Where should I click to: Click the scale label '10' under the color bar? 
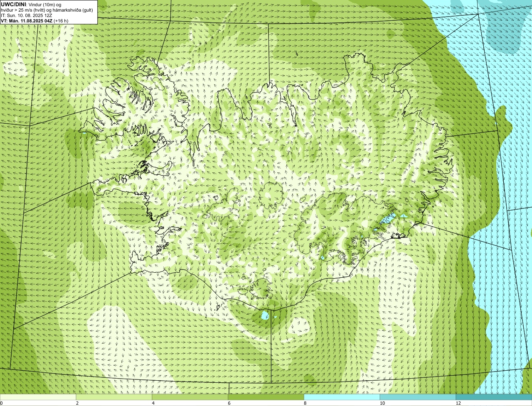[x=382, y=403]
